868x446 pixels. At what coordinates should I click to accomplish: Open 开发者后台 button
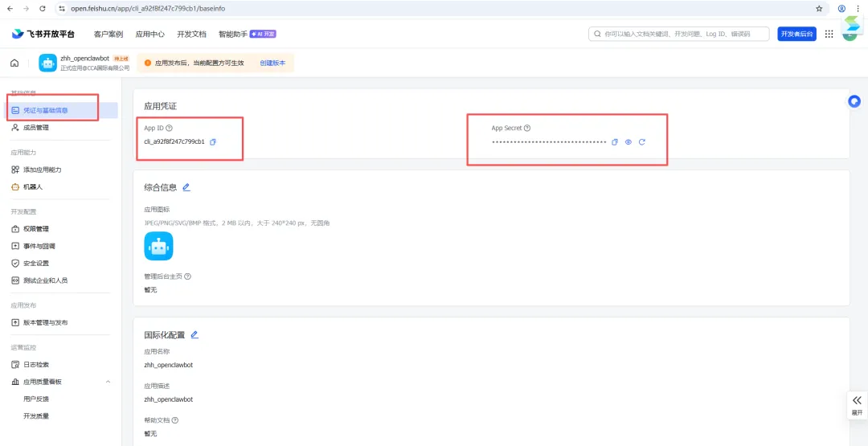point(797,34)
